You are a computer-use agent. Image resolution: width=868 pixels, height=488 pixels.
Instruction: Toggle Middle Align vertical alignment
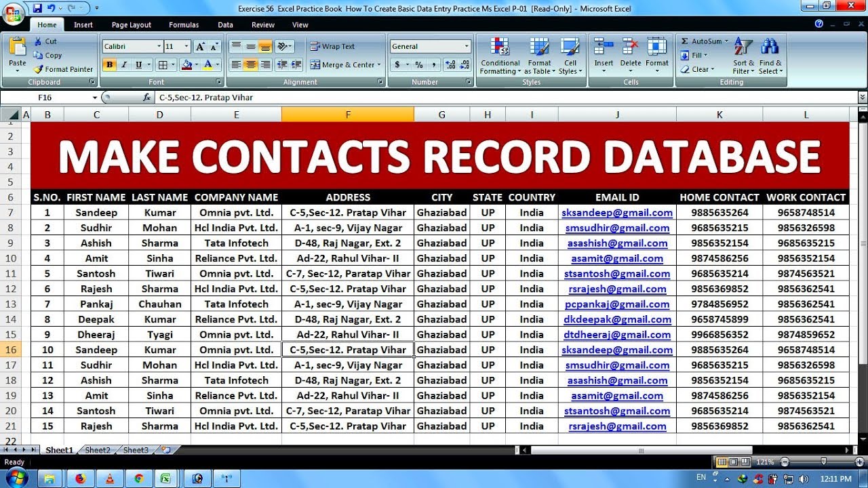tap(251, 47)
